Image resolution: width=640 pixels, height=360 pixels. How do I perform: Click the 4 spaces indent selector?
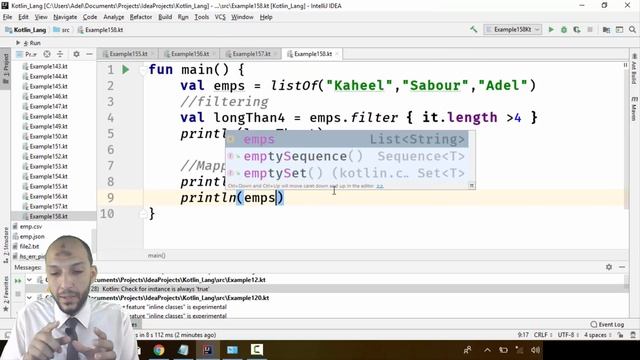[x=597, y=335]
